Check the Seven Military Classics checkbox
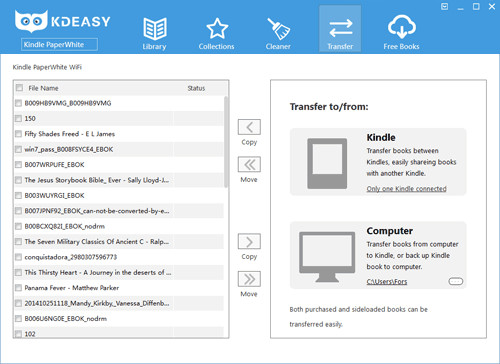The height and width of the screenshot is (364, 500). [18, 241]
